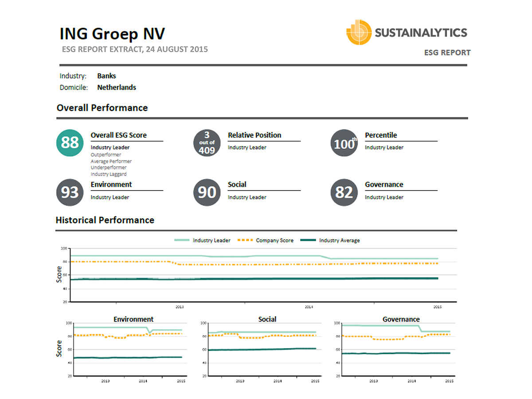Click the orange dashed Company Score legend swatch

(x=245, y=240)
